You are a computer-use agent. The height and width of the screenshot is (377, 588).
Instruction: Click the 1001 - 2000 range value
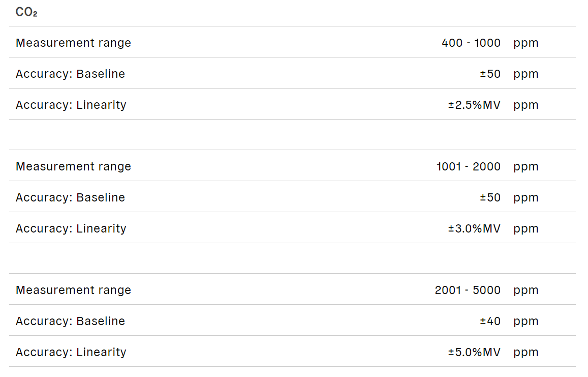pos(469,166)
